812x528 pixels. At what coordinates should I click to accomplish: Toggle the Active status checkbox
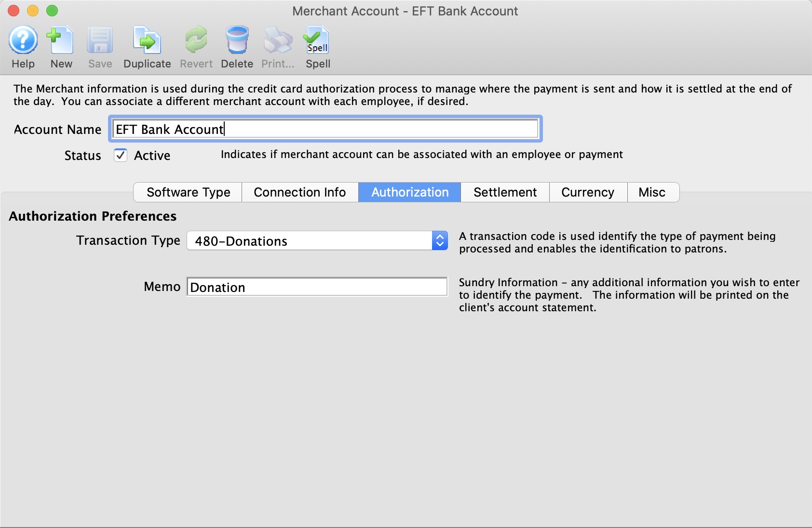[120, 155]
